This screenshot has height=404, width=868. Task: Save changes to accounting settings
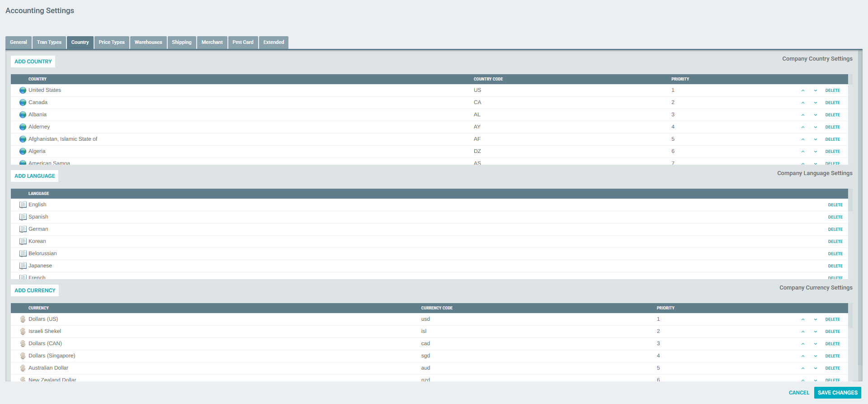837,393
